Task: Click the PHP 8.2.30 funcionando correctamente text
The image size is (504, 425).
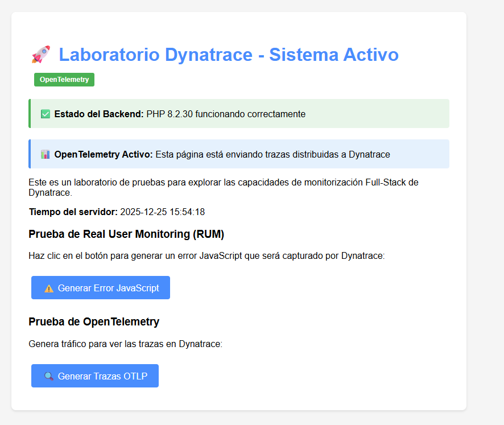Action: (x=226, y=114)
